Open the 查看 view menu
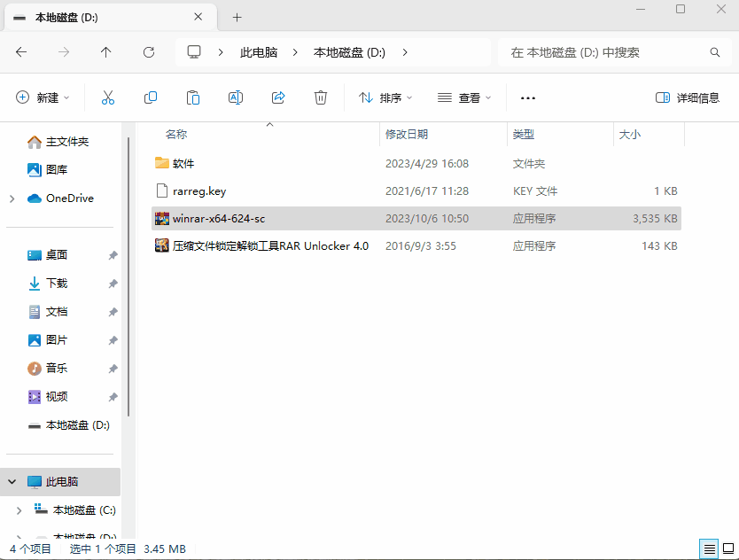739x560 pixels. 463,97
